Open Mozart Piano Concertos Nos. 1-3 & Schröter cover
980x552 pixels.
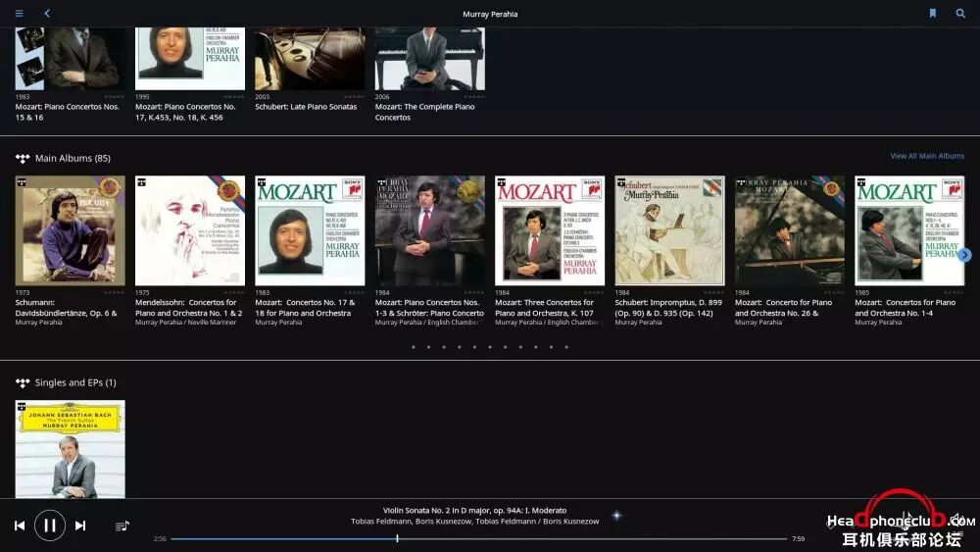click(430, 230)
